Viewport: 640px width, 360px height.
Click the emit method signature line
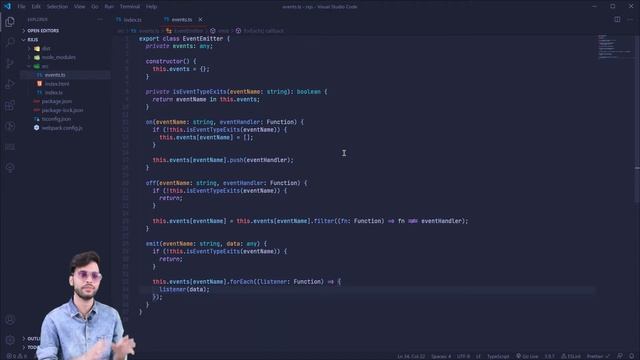tap(206, 244)
